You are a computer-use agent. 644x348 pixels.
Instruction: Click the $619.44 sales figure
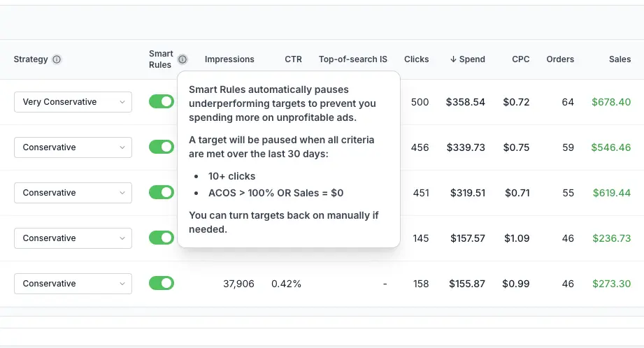tap(612, 193)
